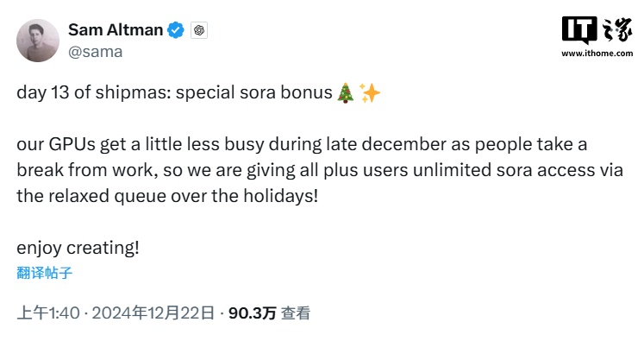The image size is (644, 341).
Task: Click the word 'GPUs' in the tweet
Action: pyautogui.click(x=72, y=144)
